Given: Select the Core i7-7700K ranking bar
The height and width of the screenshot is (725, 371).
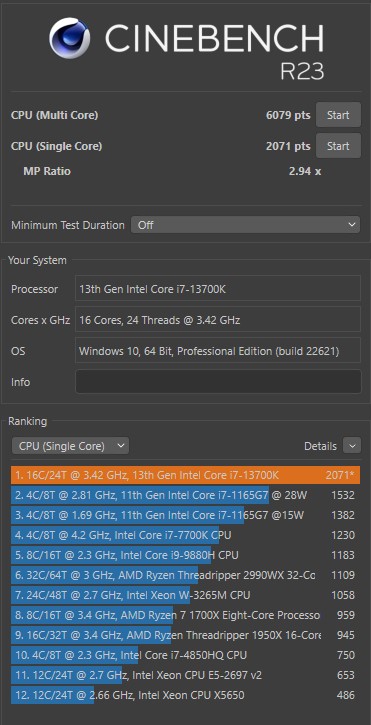Looking at the screenshot, I should [x=186, y=535].
